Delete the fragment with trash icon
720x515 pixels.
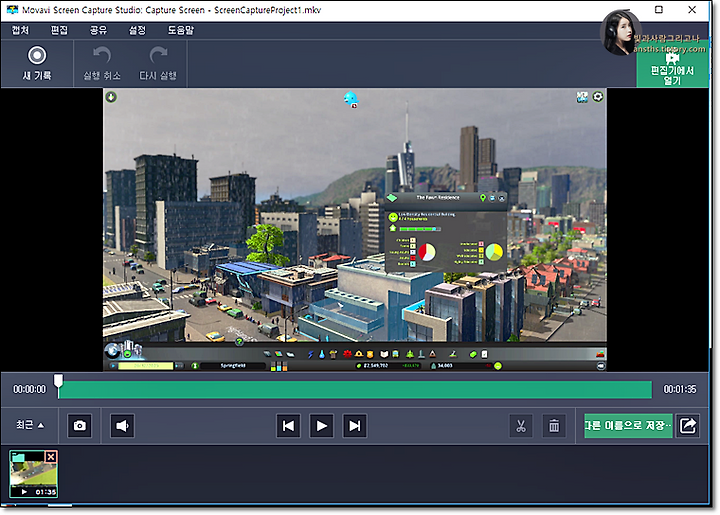coord(554,425)
